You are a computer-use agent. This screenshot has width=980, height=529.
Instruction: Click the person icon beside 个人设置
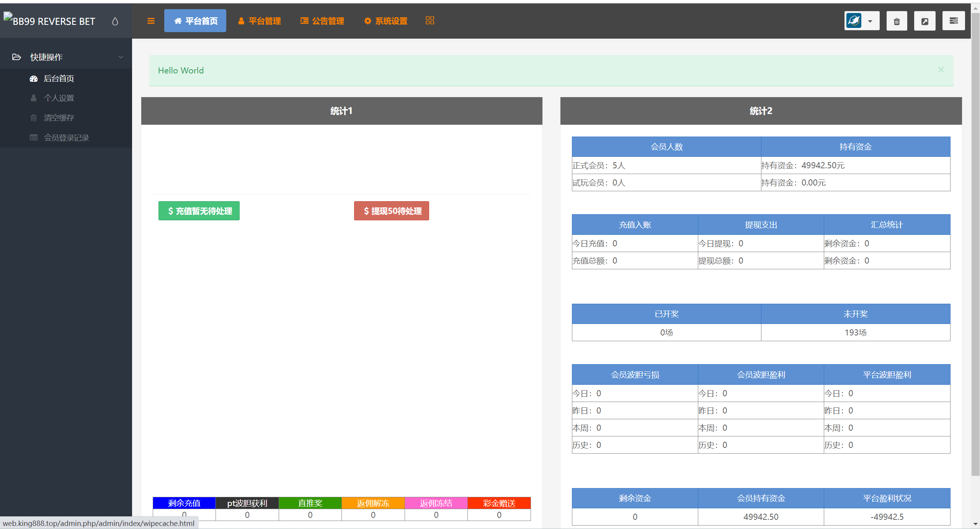(x=34, y=98)
